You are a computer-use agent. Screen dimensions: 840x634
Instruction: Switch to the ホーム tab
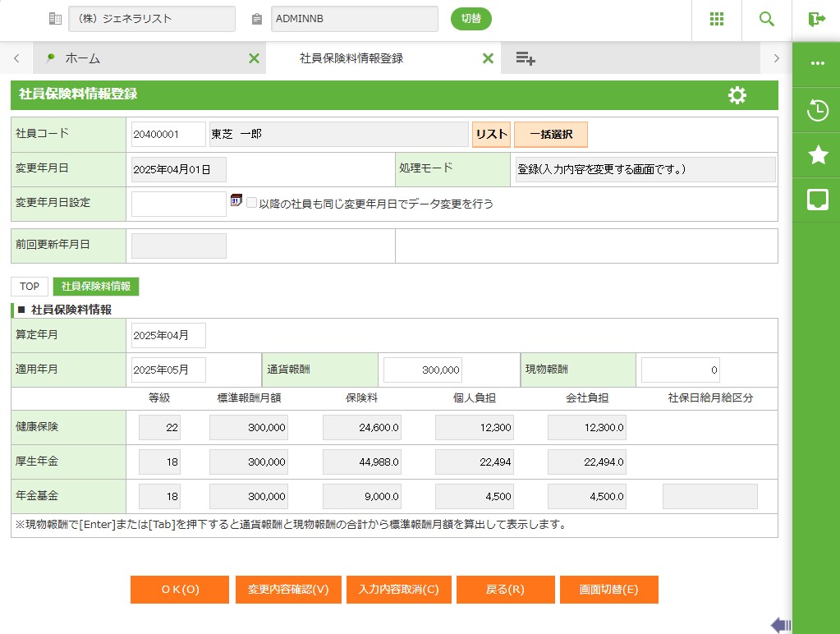point(82,58)
